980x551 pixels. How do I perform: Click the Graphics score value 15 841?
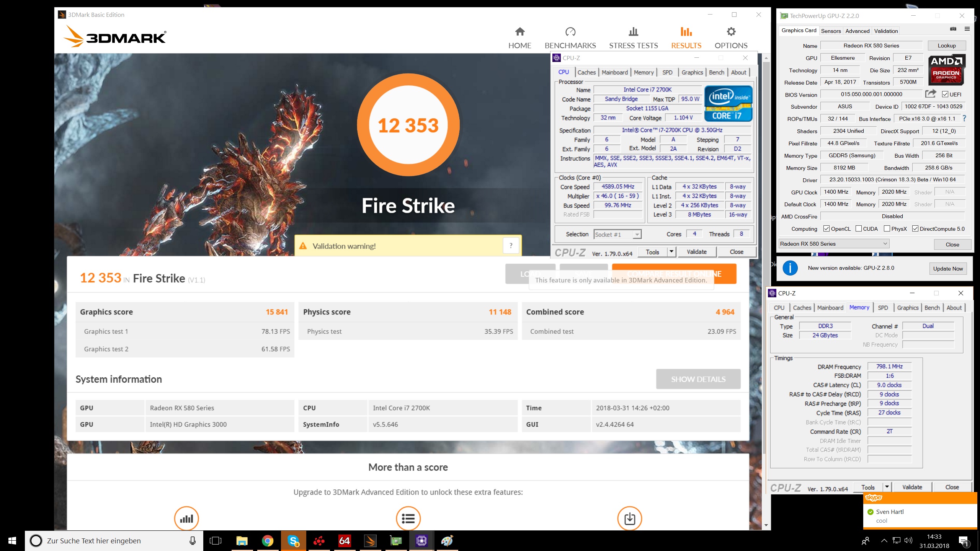tap(276, 312)
